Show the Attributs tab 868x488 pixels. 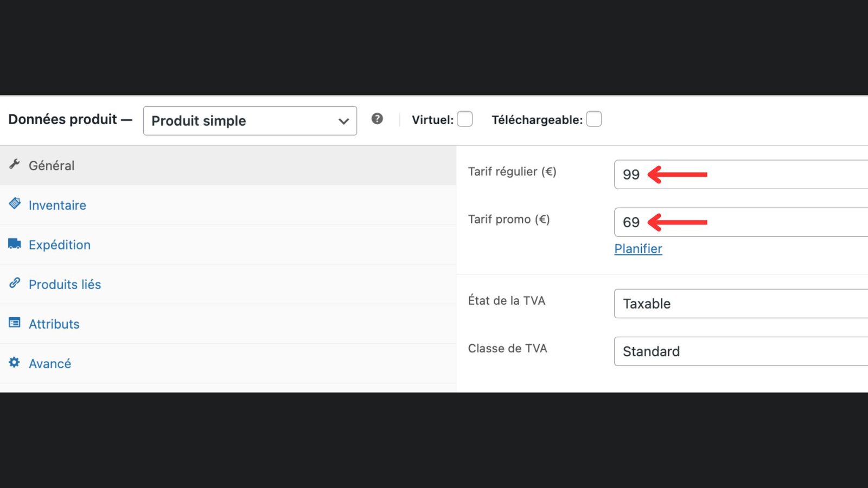point(228,324)
